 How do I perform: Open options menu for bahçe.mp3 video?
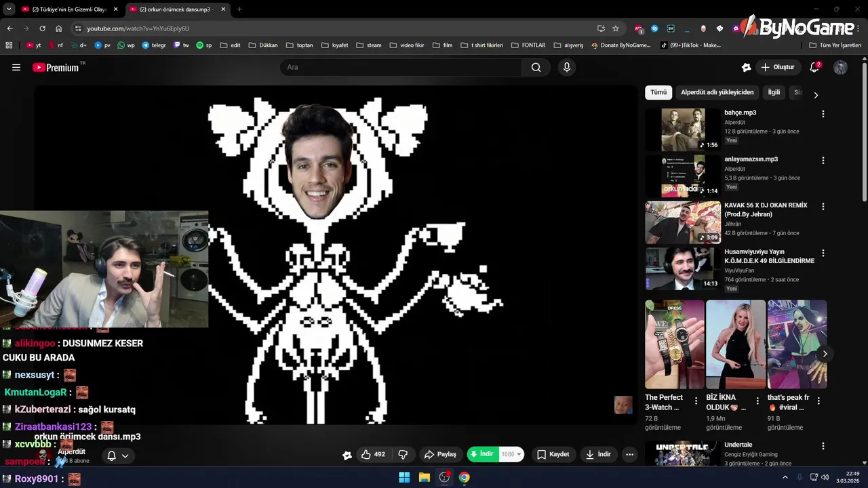(x=823, y=114)
